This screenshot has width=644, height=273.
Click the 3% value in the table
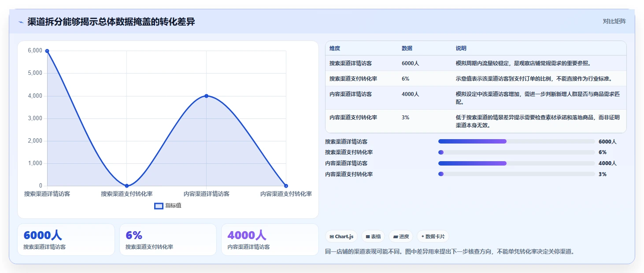pyautogui.click(x=405, y=118)
